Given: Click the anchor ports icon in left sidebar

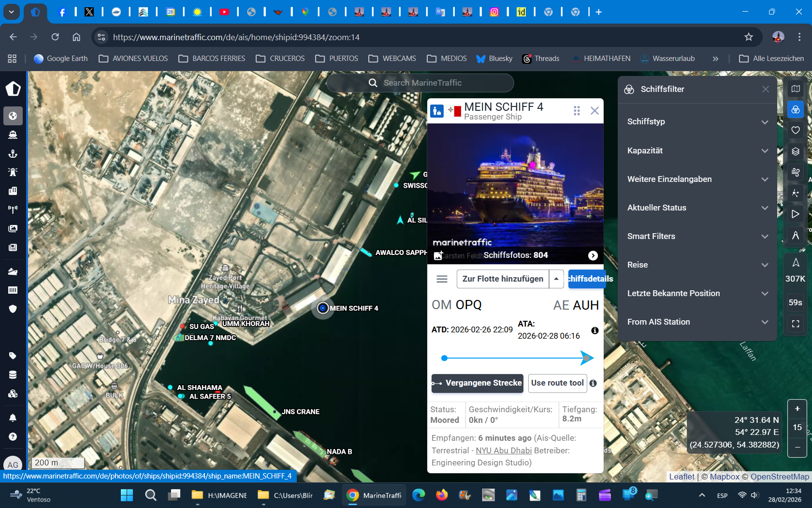Looking at the screenshot, I should 13,153.
